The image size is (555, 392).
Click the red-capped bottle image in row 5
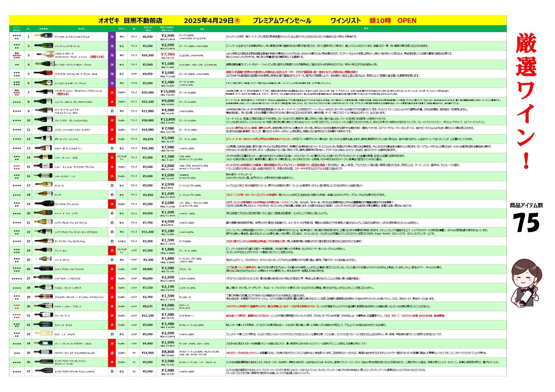coord(43,73)
